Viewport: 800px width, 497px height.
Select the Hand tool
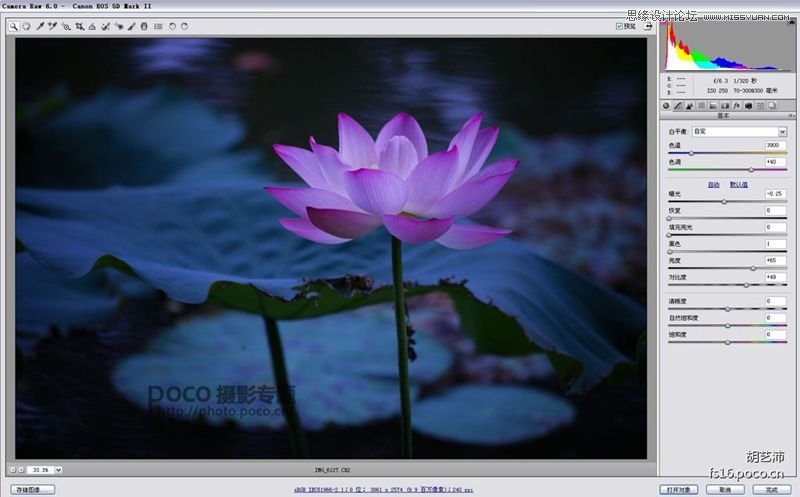click(x=26, y=26)
